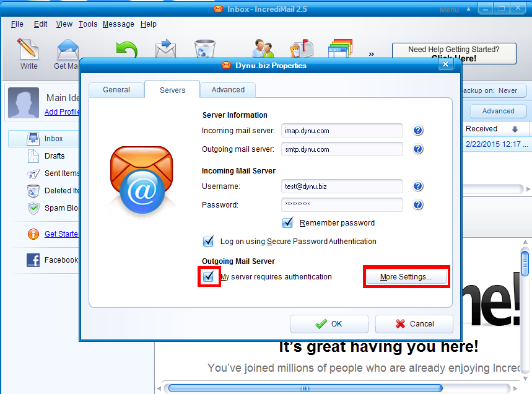Confirm with the OK button
Screen dimensions: 532x394
(x=329, y=324)
